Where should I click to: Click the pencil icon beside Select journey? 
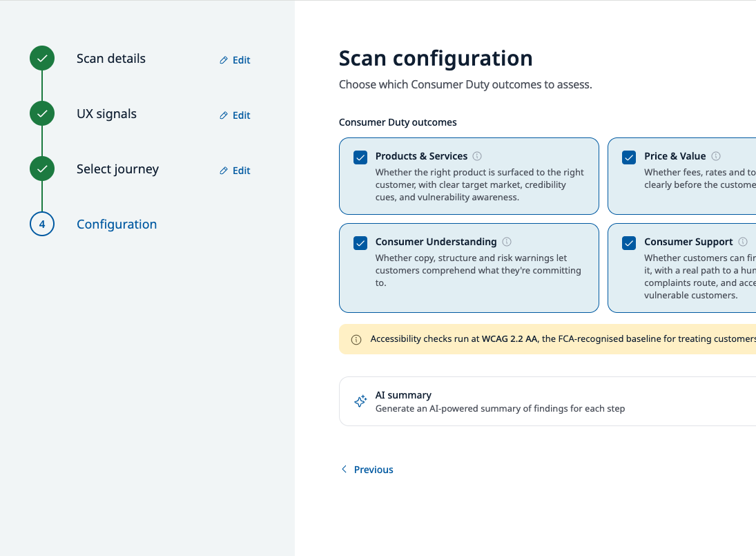[224, 171]
